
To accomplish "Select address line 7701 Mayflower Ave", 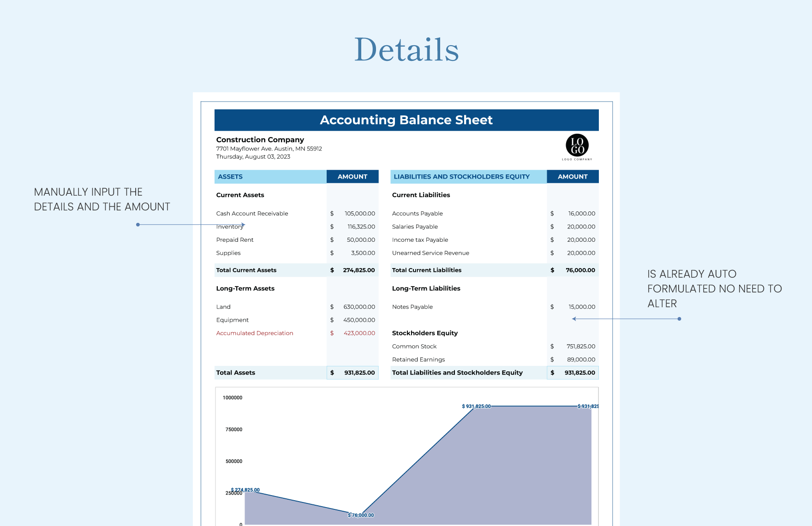I will 269,149.
